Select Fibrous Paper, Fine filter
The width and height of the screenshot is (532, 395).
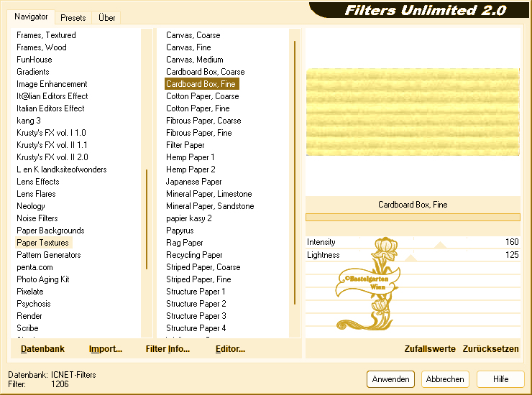(x=199, y=133)
